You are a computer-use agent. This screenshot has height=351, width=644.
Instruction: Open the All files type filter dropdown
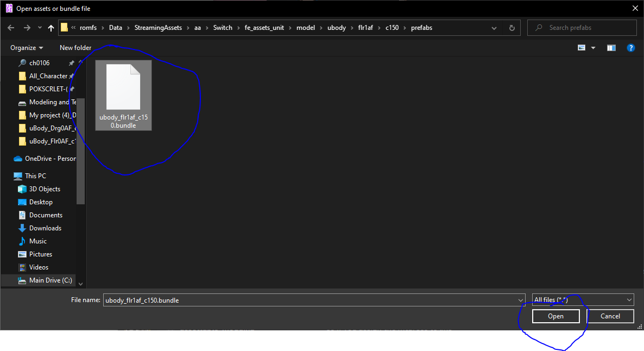(583, 299)
